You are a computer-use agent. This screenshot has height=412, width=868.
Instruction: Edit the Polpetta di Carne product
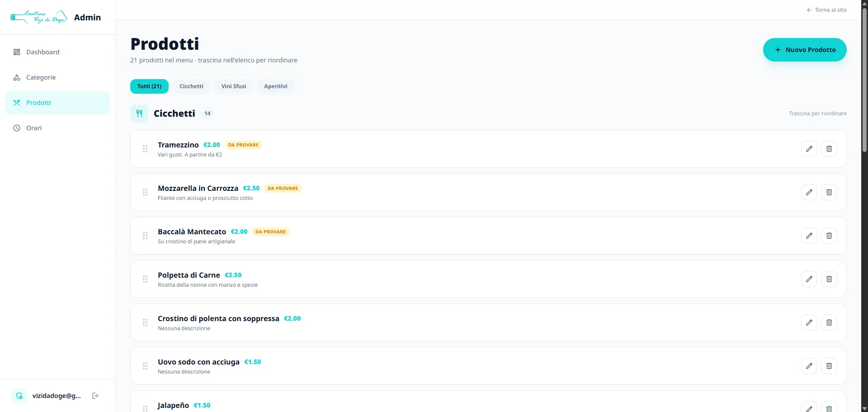click(809, 279)
